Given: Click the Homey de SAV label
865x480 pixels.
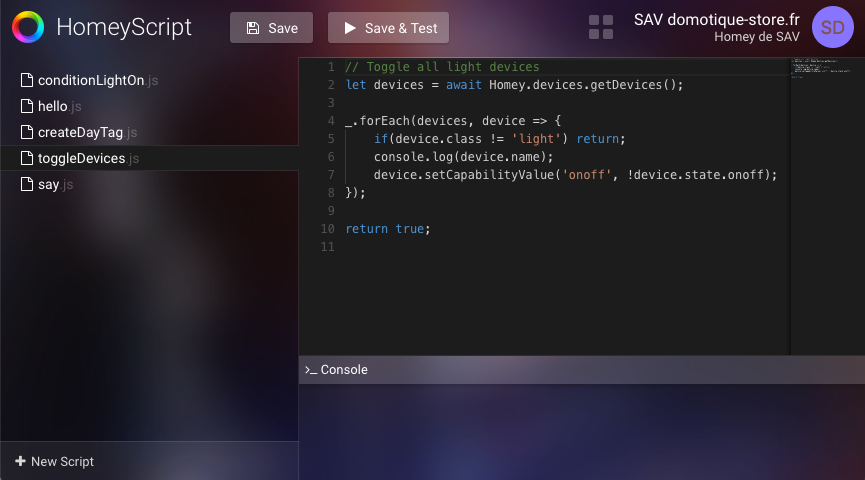Looking at the screenshot, I should click(757, 37).
